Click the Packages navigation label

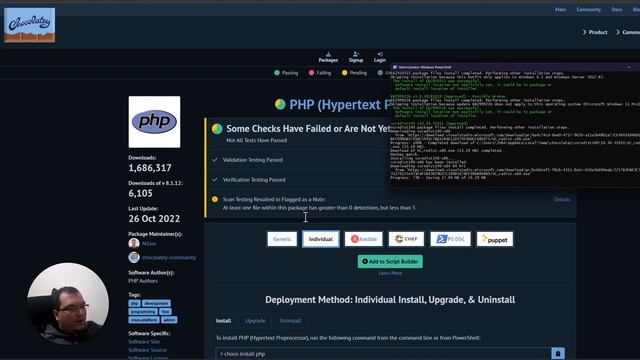click(x=328, y=60)
